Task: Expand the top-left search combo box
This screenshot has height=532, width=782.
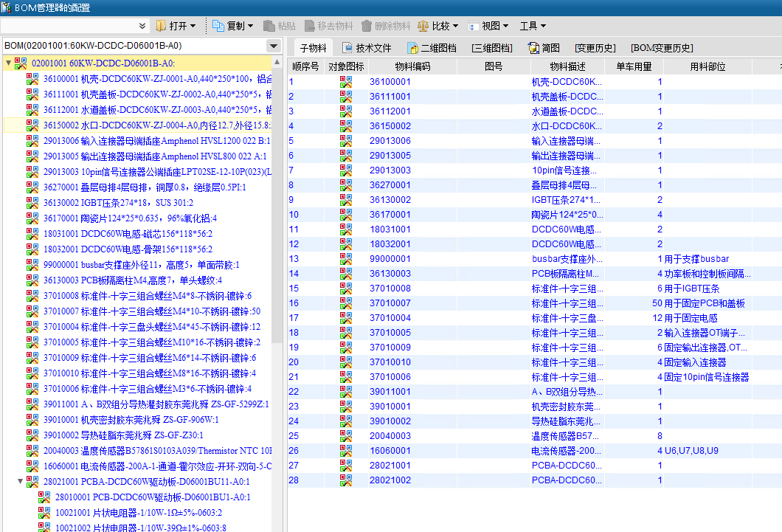Action: point(142,26)
